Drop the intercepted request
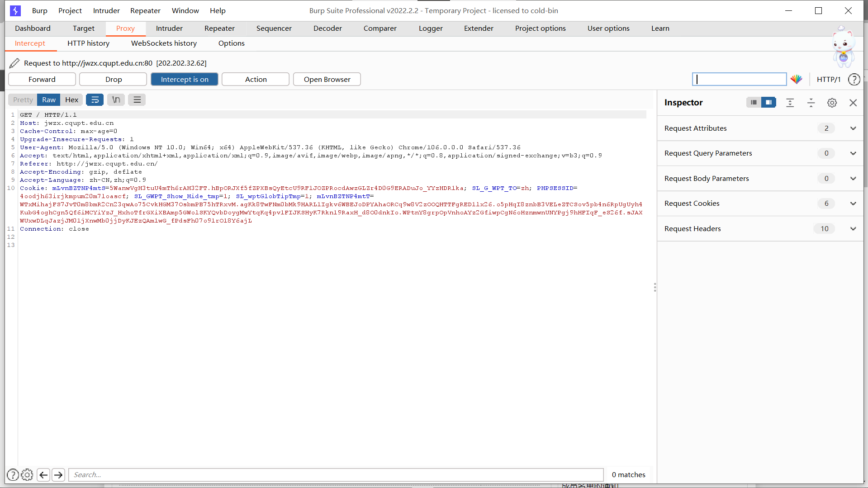 pyautogui.click(x=114, y=79)
